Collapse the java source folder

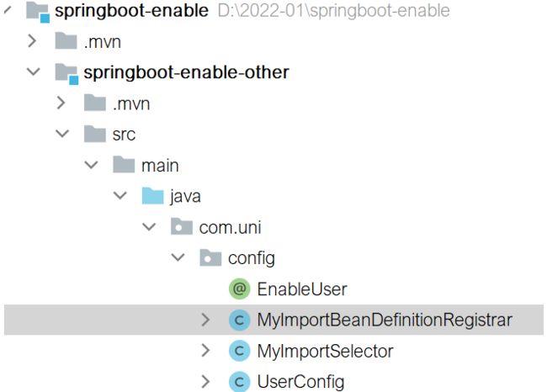click(120, 195)
